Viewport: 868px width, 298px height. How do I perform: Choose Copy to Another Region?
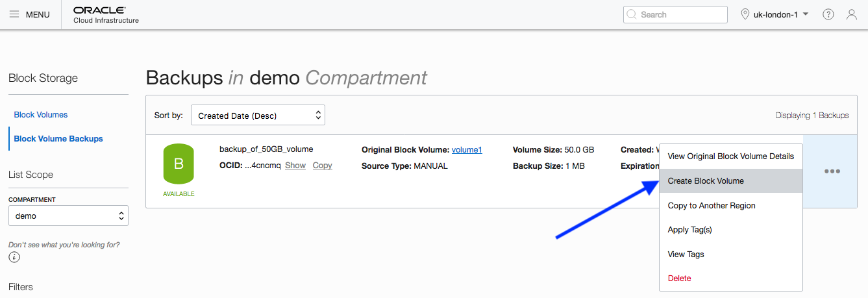coord(712,206)
